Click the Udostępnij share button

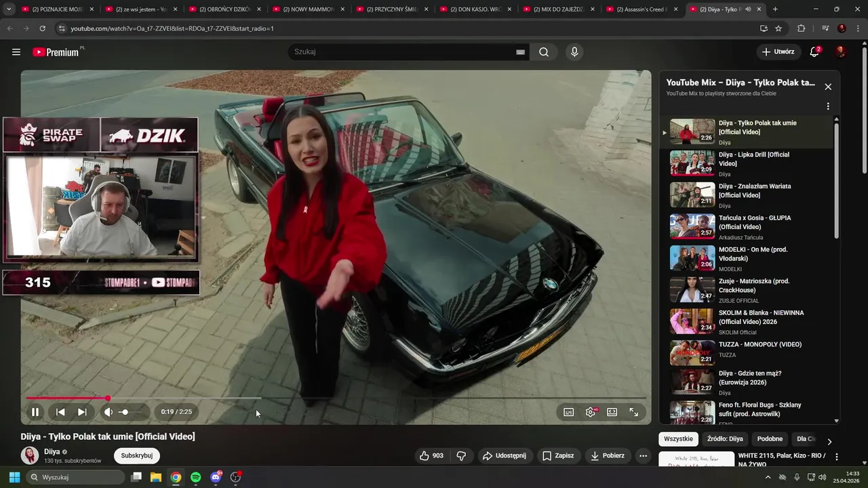point(505,455)
